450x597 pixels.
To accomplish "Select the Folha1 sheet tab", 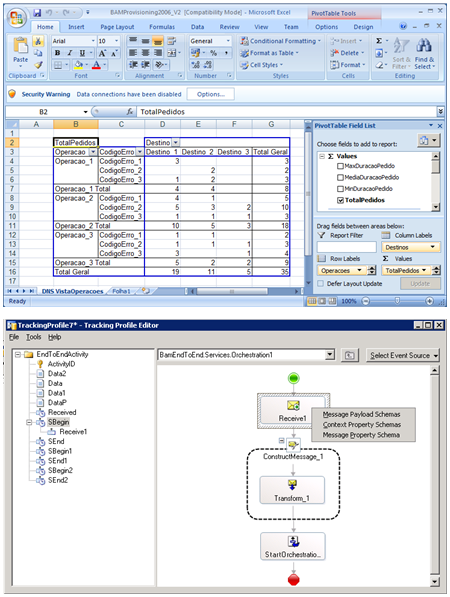I will point(121,291).
